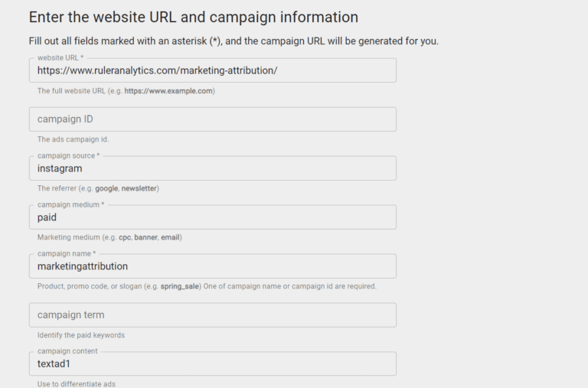Click the 'Identify the paid keywords' hint

pyautogui.click(x=80, y=335)
